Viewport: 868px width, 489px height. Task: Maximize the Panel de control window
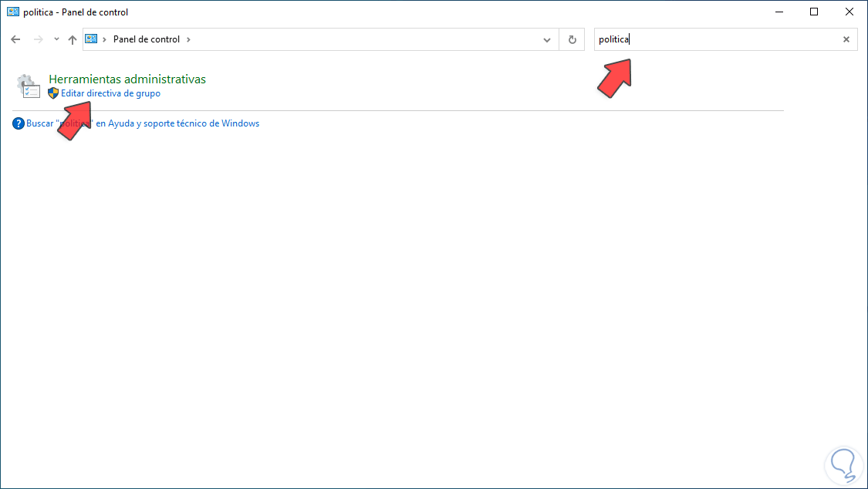814,12
